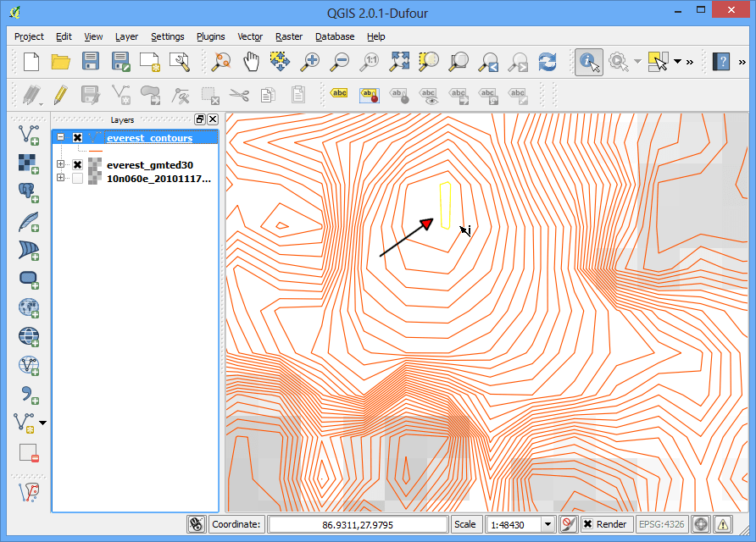Use the Zoom In tool
756x542 pixels.
313,62
